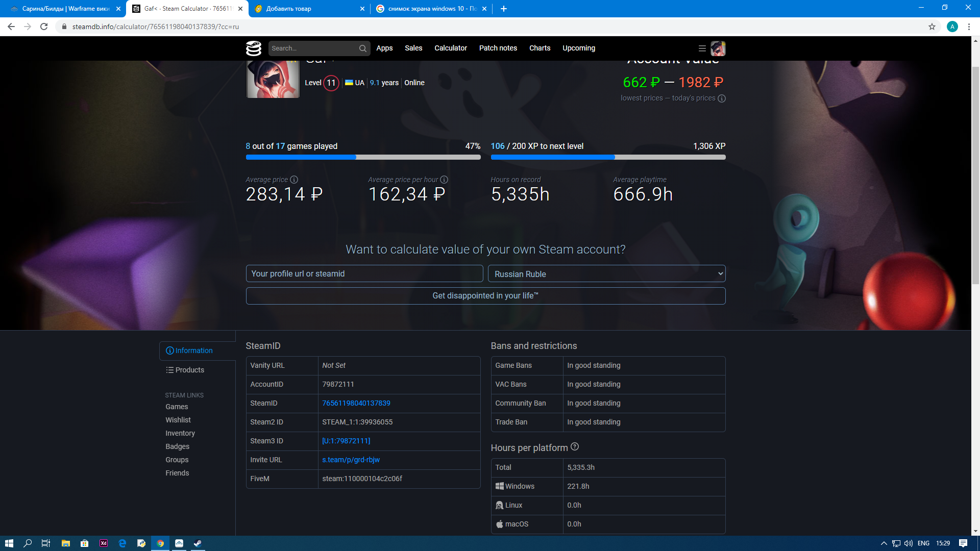Open Upcoming in the navigation

pos(579,48)
